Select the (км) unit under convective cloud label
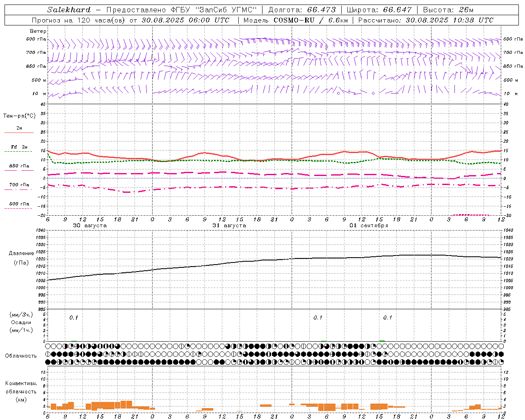 tap(21, 399)
